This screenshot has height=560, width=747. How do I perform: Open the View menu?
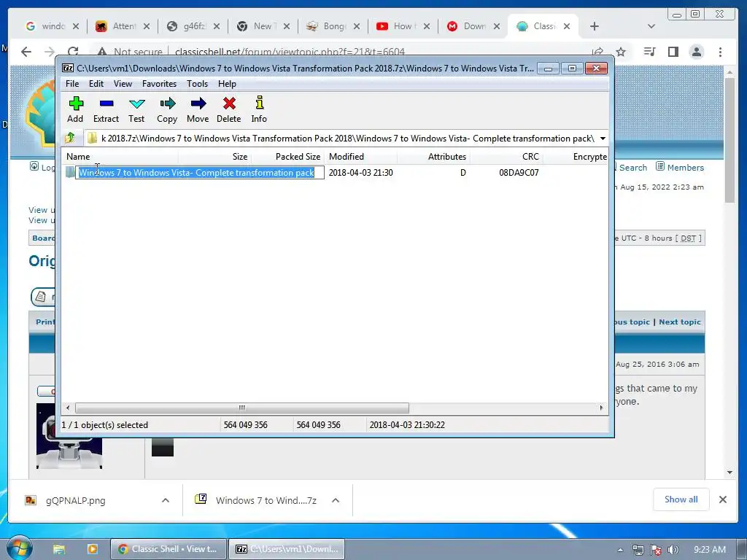pos(123,84)
